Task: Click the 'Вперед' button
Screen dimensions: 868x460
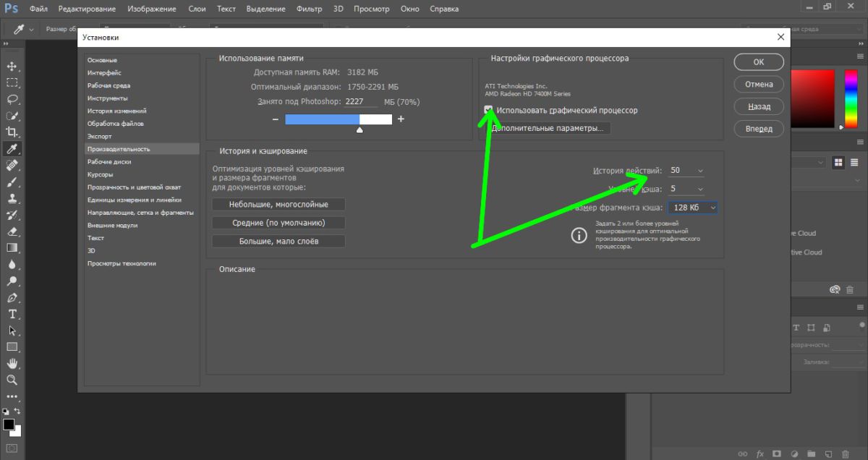Action: point(758,129)
